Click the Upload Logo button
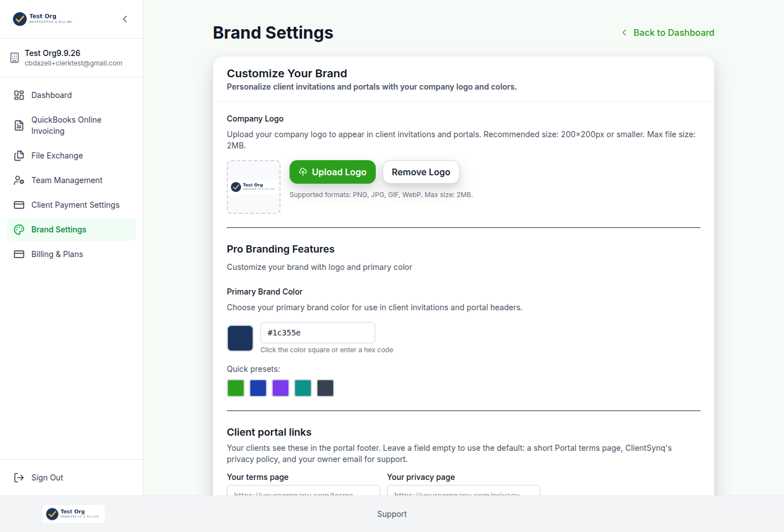The image size is (784, 532). click(x=333, y=172)
